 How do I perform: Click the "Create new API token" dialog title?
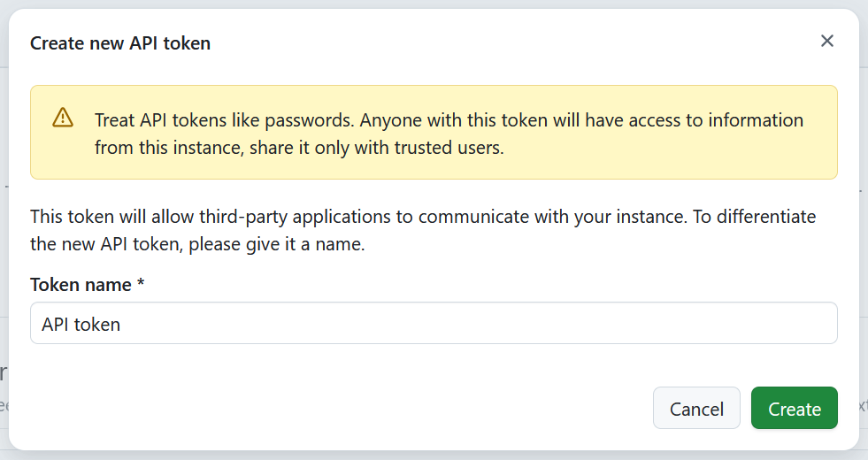(120, 42)
